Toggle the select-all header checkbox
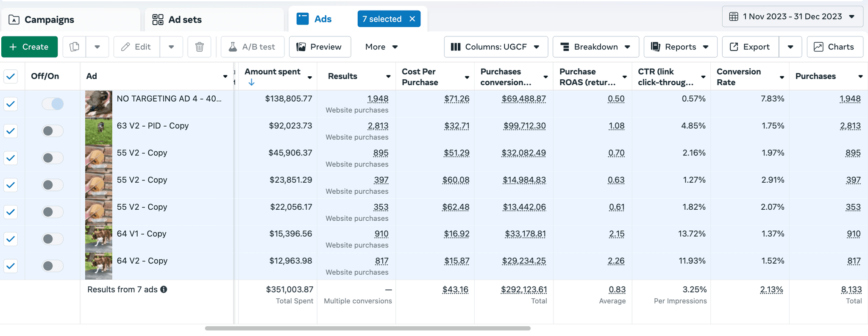The height and width of the screenshot is (336, 868). [11, 76]
